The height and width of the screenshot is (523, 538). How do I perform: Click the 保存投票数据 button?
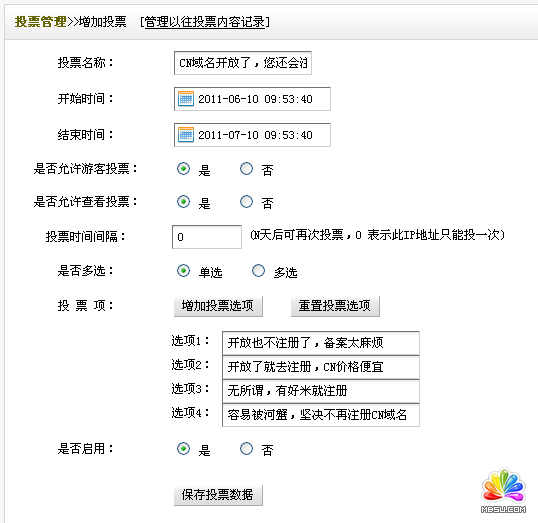[218, 495]
